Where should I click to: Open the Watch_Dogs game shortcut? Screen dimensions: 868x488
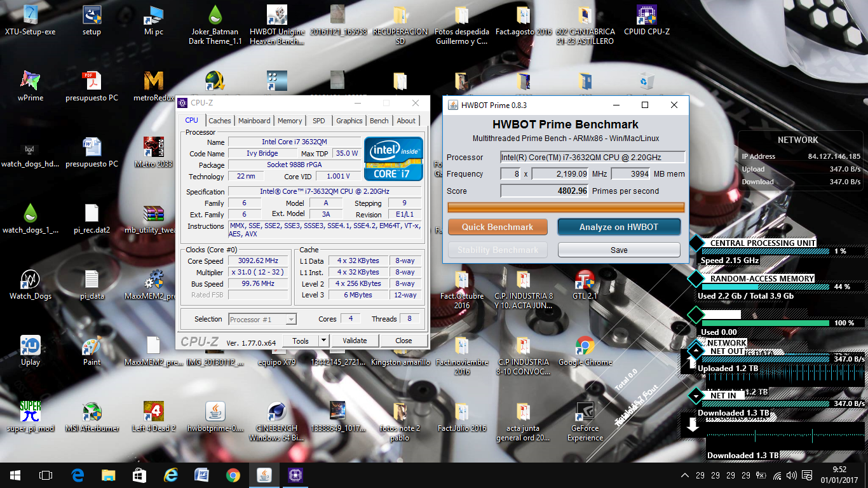(x=30, y=285)
